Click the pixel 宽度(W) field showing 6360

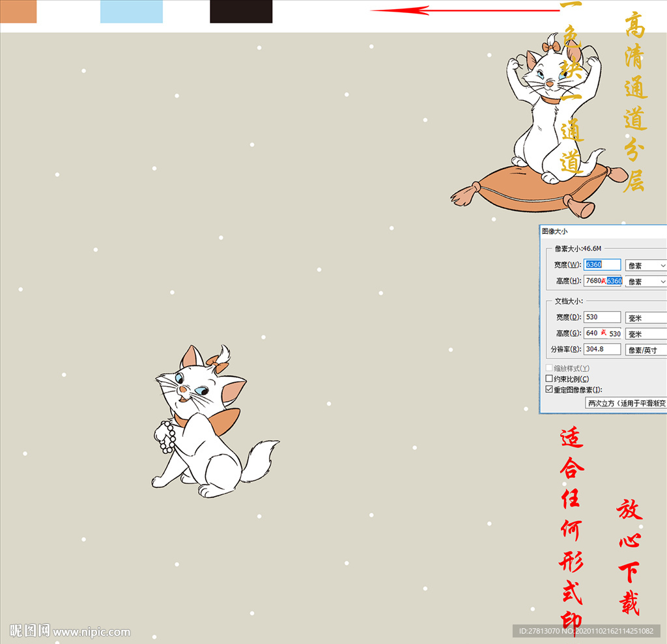click(x=602, y=264)
